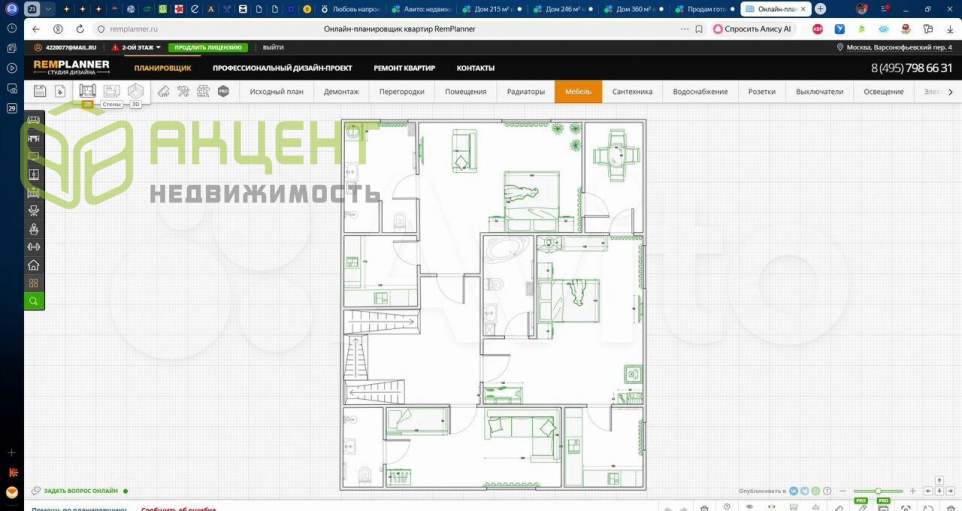Select the dumbbell sports equipment category
962x511 pixels.
34,247
